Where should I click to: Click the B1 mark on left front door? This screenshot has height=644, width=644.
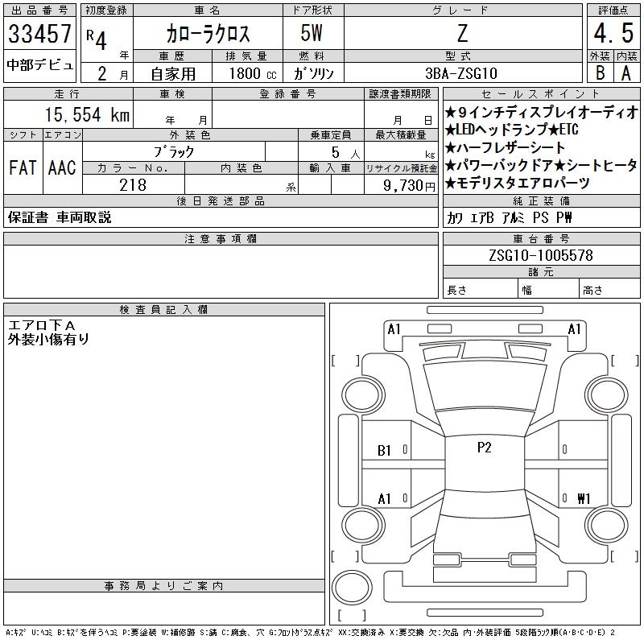[x=385, y=451]
